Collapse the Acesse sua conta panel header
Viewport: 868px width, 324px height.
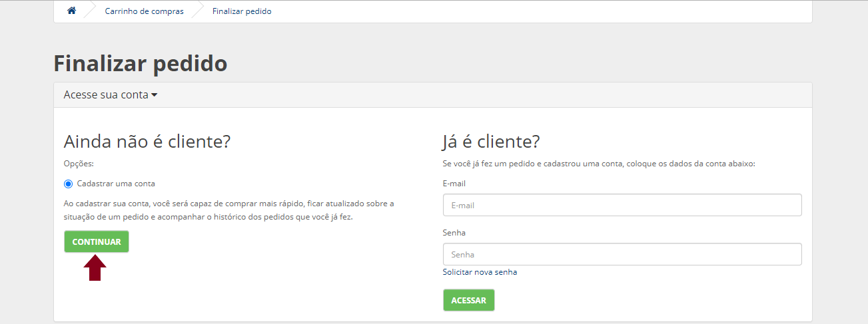[x=106, y=94]
